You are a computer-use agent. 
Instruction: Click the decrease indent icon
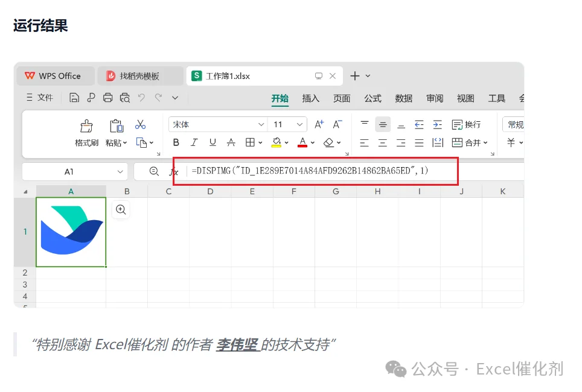coord(419,125)
